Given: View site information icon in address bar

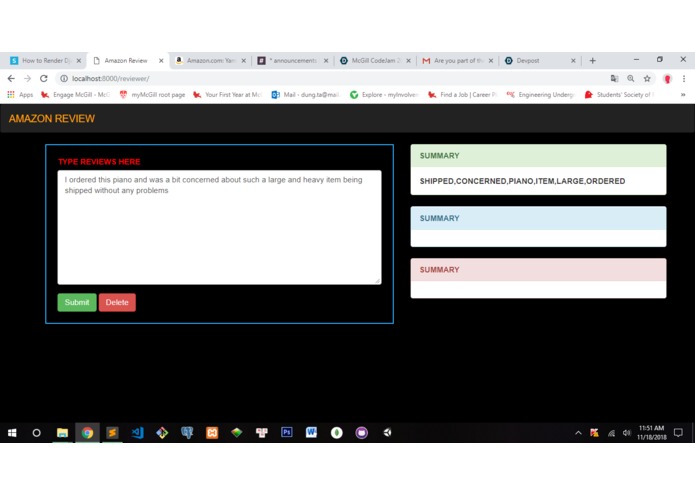Looking at the screenshot, I should pyautogui.click(x=64, y=78).
